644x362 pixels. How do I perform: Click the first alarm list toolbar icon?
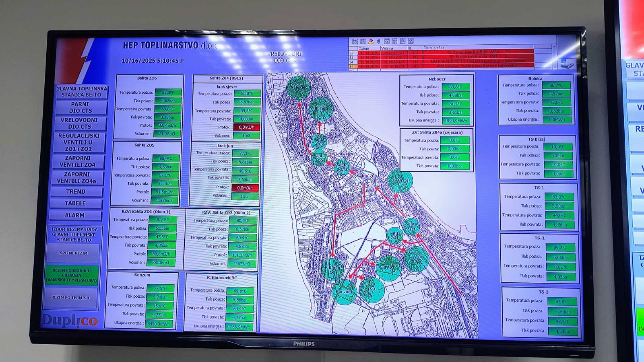click(355, 41)
